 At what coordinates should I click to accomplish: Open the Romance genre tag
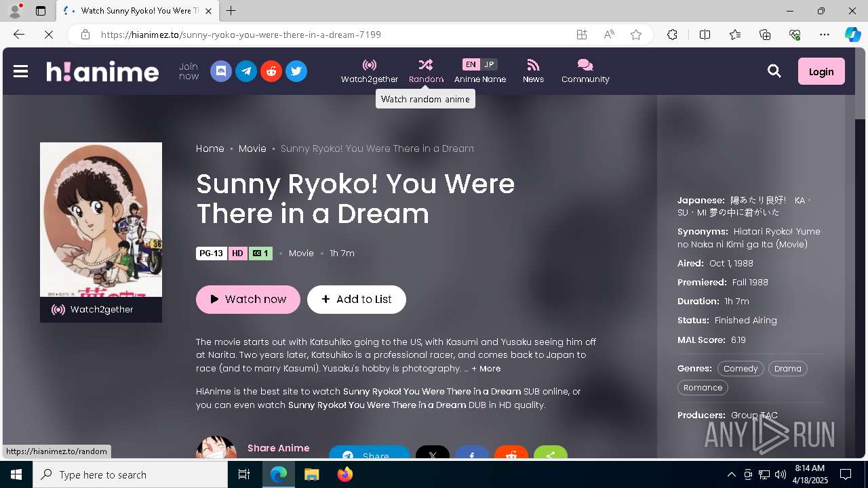pos(703,388)
